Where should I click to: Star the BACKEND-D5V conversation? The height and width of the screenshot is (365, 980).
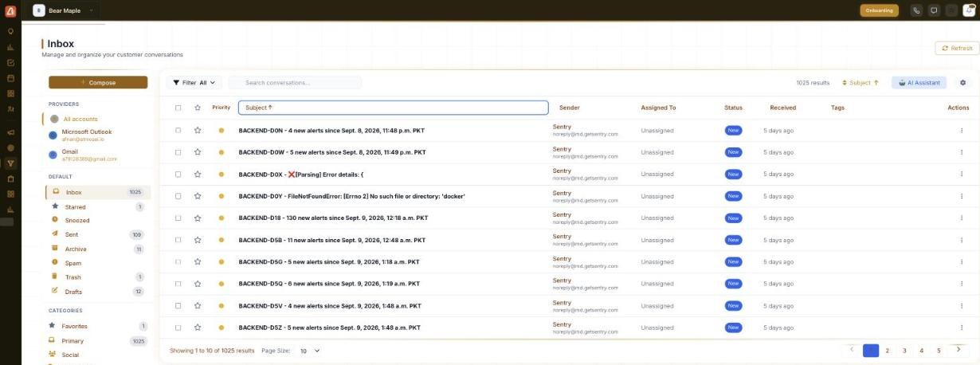(198, 305)
